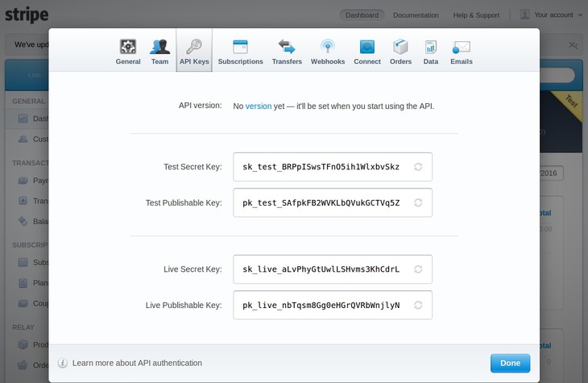Click the Dashboard sidebar icon

23,119
